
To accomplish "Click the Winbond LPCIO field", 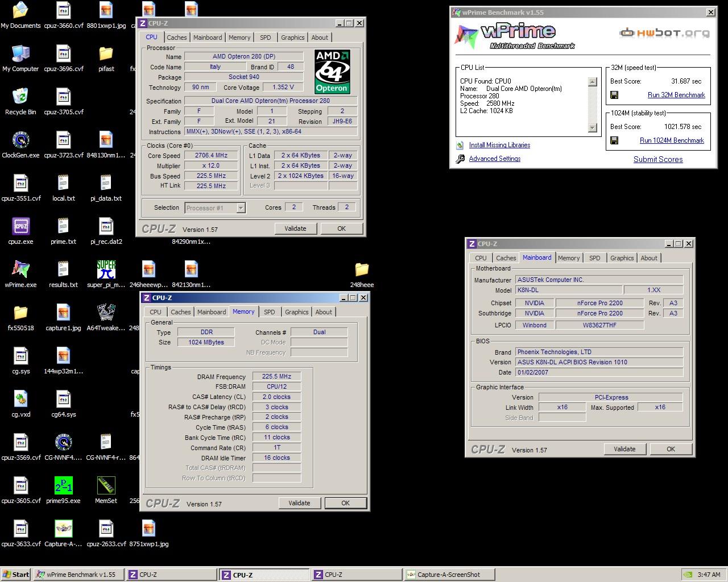I will pyautogui.click(x=535, y=325).
